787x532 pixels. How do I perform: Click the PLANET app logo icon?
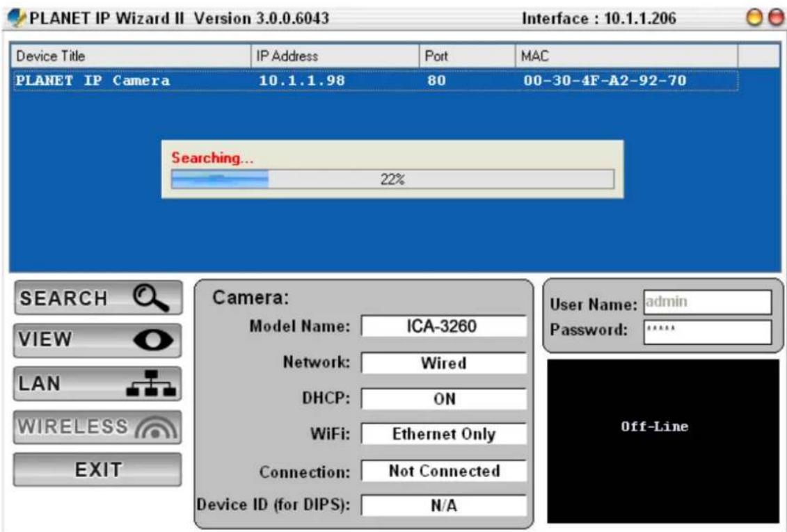pyautogui.click(x=16, y=18)
